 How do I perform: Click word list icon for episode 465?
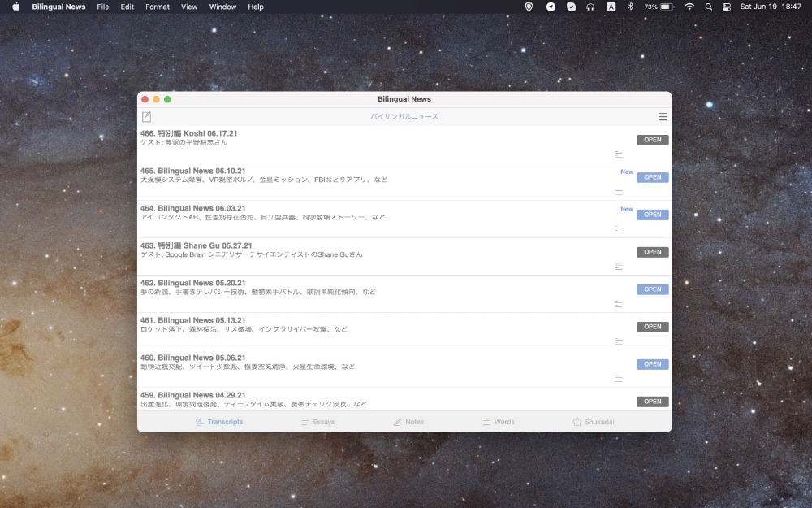point(619,192)
